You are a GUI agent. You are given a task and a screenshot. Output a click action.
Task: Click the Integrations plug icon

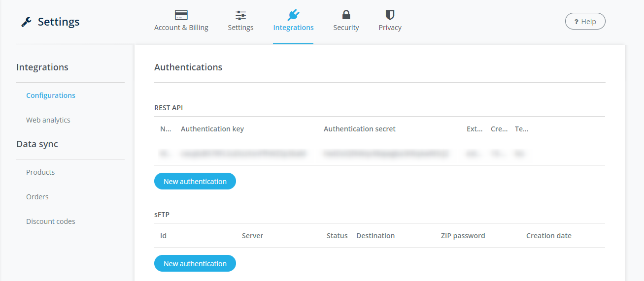(x=293, y=15)
